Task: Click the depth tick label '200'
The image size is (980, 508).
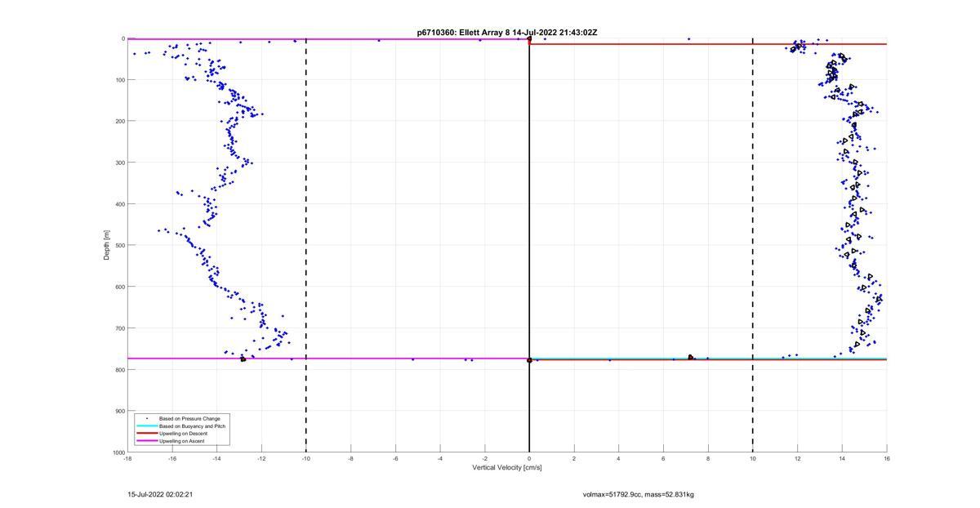Action: coord(119,121)
